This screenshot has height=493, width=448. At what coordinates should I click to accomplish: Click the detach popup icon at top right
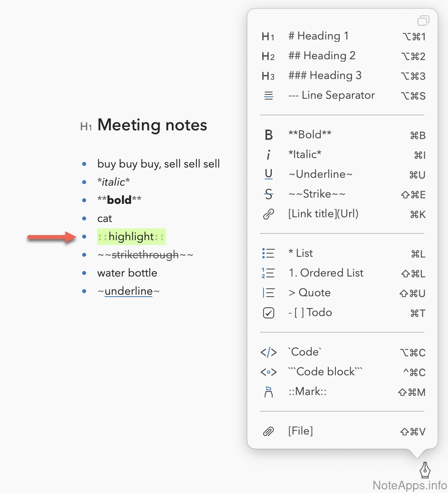click(x=423, y=21)
